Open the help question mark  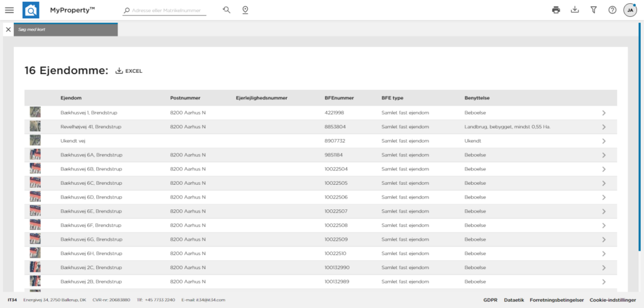[x=612, y=10]
